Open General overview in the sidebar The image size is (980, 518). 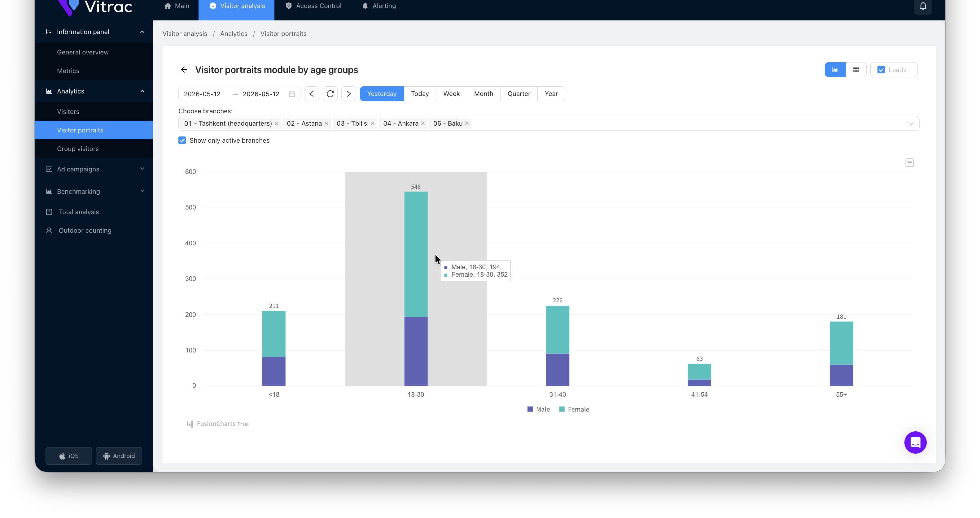pyautogui.click(x=94, y=52)
